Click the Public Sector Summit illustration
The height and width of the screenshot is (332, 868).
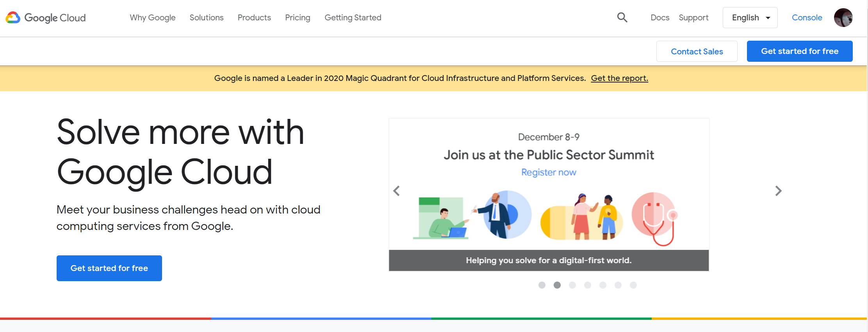point(545,218)
